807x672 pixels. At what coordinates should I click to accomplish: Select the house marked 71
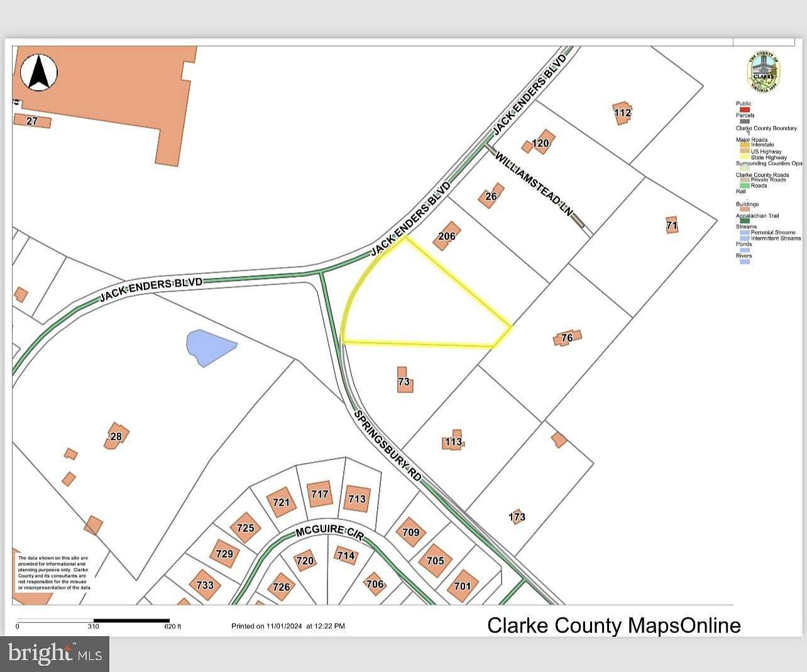672,225
